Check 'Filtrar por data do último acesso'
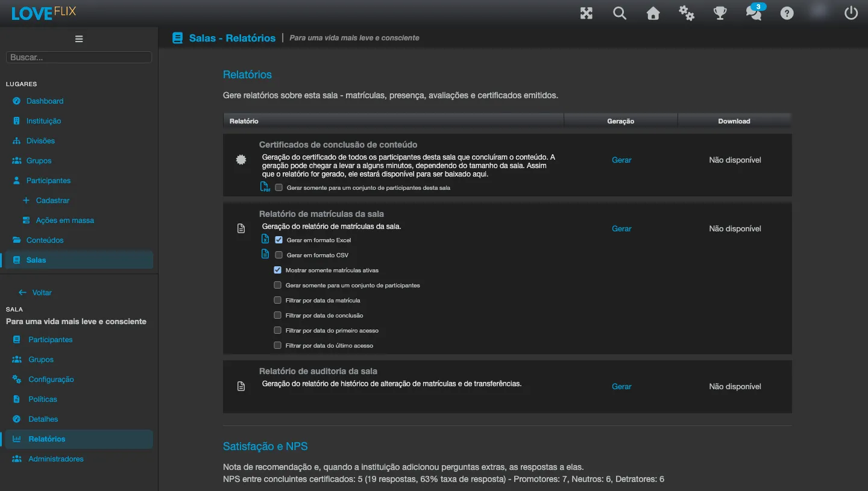The height and width of the screenshot is (491, 868). (x=277, y=345)
